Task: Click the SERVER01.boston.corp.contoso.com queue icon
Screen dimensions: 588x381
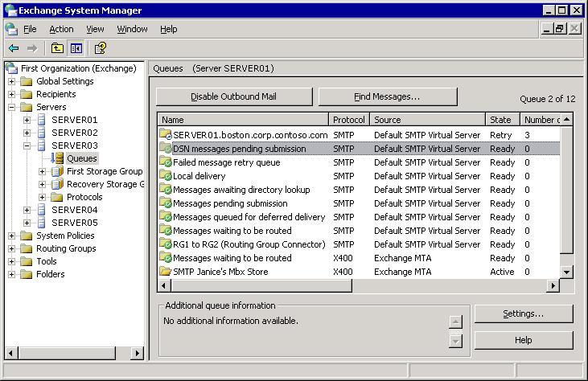Action: click(x=166, y=134)
